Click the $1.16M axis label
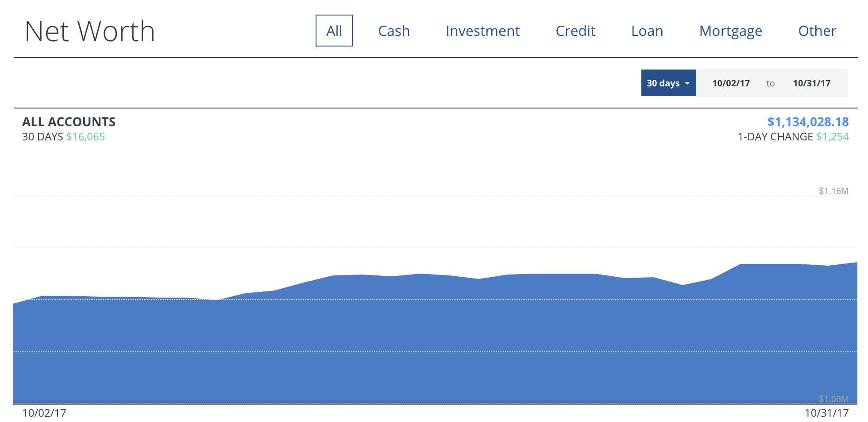The image size is (868, 422). [x=833, y=191]
